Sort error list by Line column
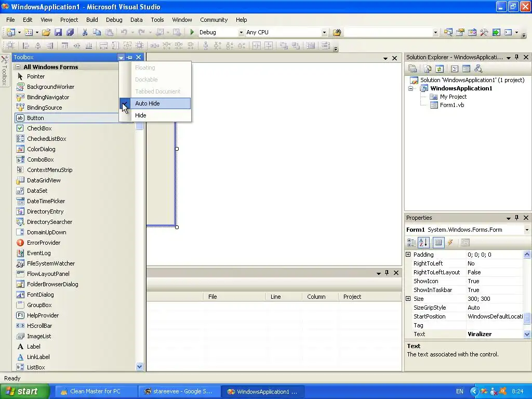This screenshot has height=399, width=532. coord(284,297)
